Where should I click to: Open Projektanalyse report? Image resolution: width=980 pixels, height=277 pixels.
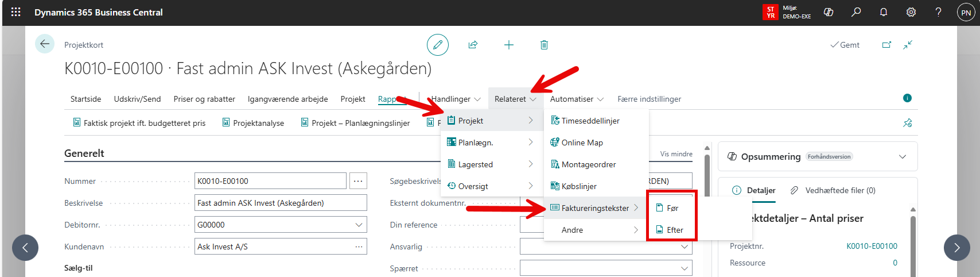[253, 123]
